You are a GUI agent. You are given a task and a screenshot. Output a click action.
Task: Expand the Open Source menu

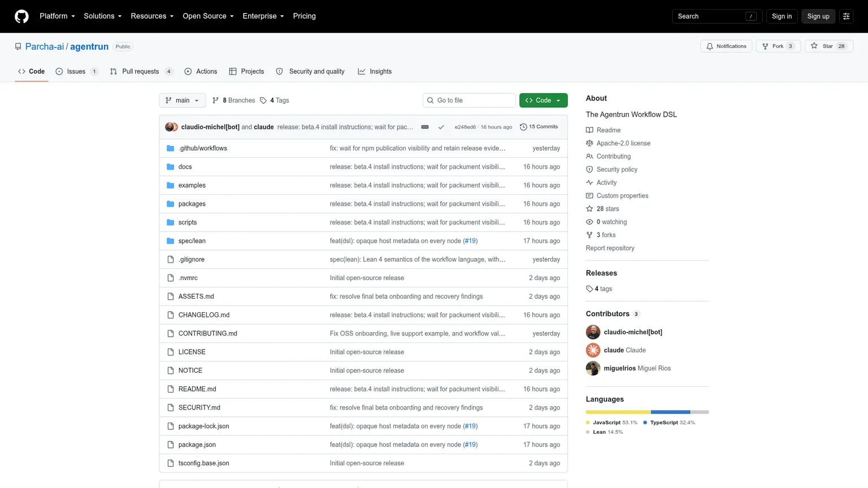[x=208, y=16]
